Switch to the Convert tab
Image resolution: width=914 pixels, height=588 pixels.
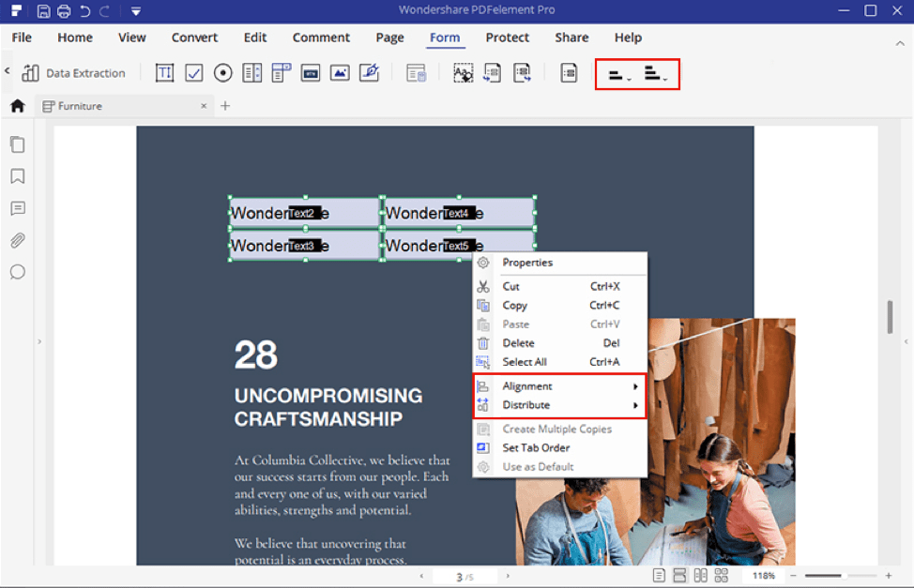click(194, 38)
